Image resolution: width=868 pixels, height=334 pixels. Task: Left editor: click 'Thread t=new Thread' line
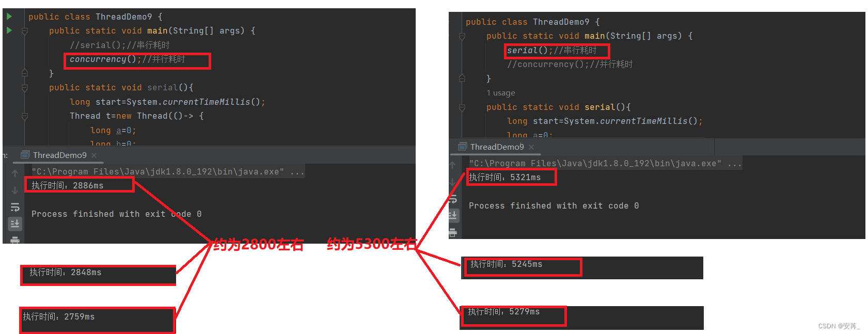coord(137,116)
